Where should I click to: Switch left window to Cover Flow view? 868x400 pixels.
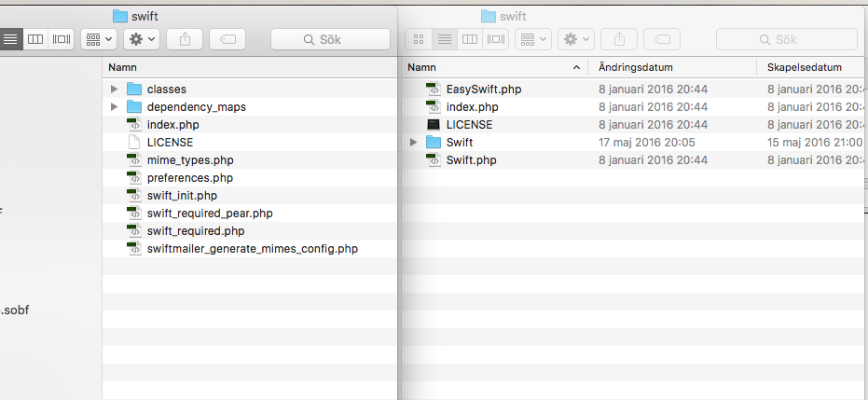point(61,39)
